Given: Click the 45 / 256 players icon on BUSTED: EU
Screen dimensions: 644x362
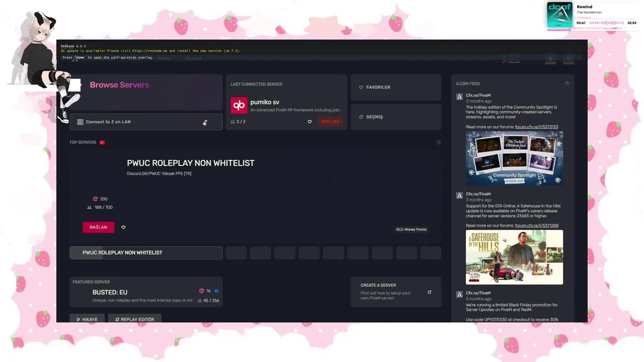Looking at the screenshot, I should pyautogui.click(x=200, y=301).
